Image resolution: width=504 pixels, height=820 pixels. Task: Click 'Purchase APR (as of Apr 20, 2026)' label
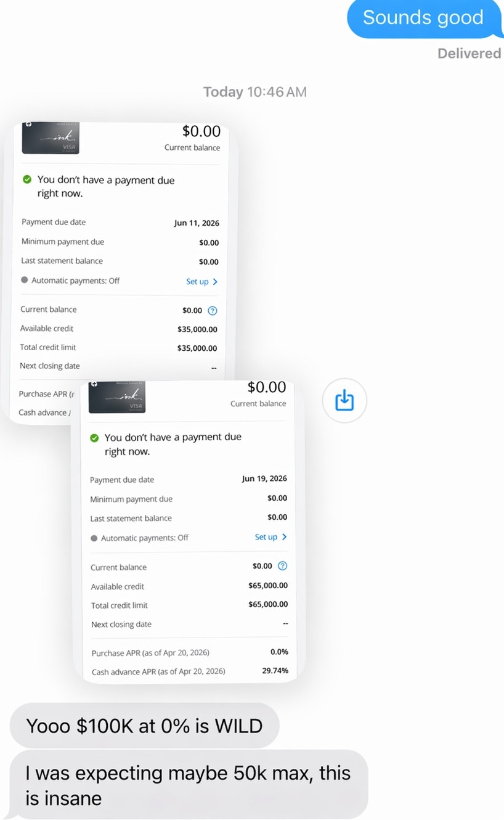pos(150,653)
